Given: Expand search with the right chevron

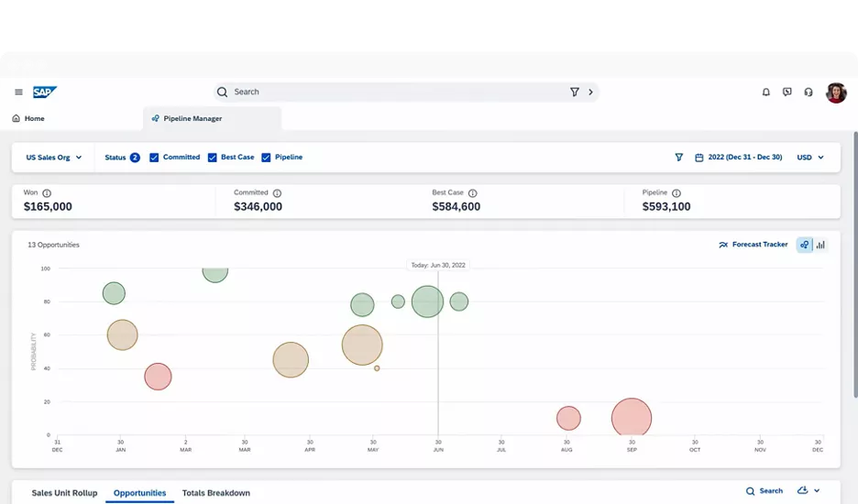Looking at the screenshot, I should pos(590,92).
